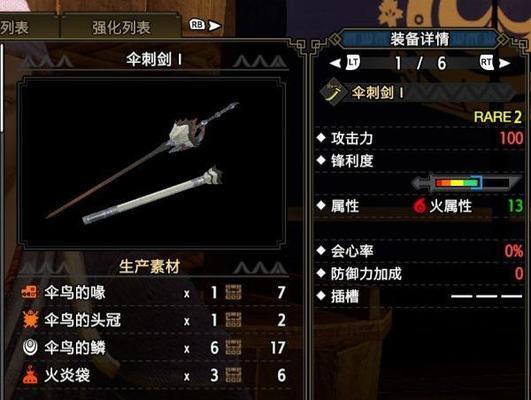Image resolution: width=531 pixels, height=400 pixels.
Task: Click the 伞鸟的头冠 crest material icon
Action: [30, 319]
